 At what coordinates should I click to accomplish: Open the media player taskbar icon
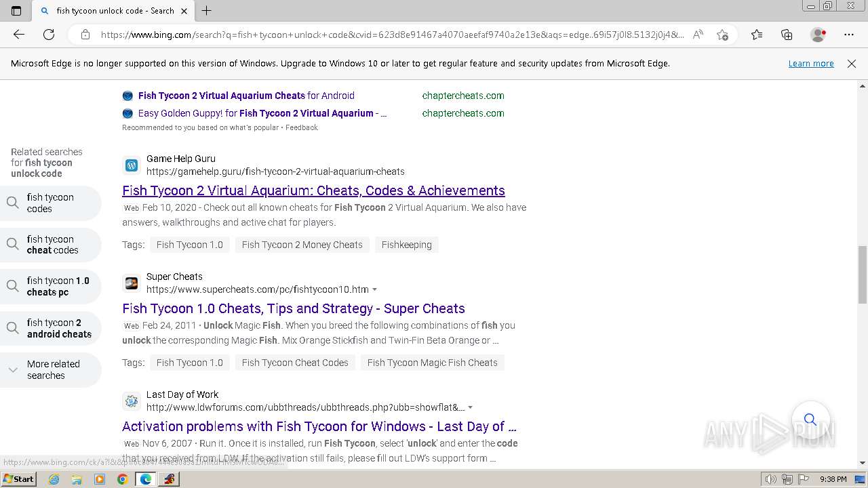click(x=100, y=479)
